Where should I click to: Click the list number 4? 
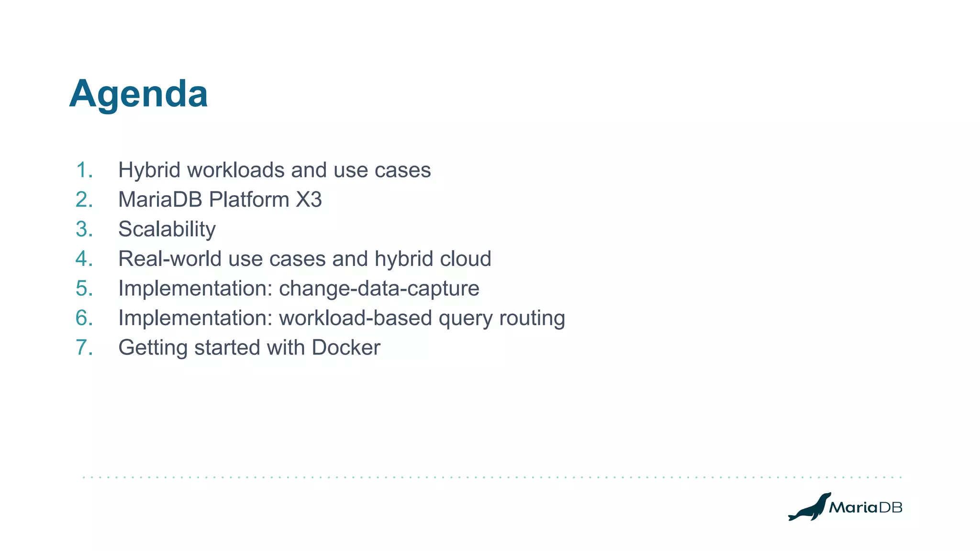84,259
